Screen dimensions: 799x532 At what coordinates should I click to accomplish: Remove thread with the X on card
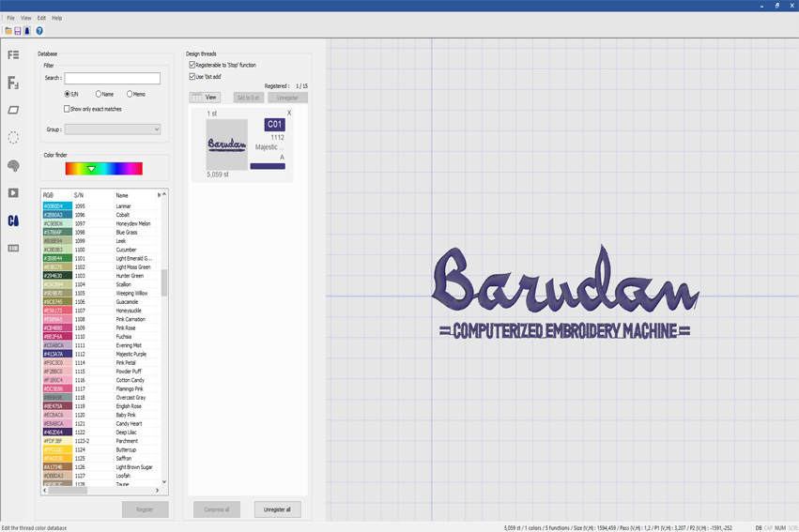289,114
